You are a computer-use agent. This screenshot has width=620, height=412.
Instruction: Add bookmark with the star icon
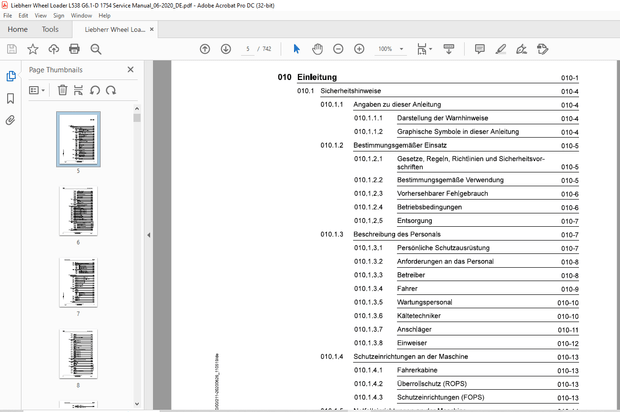tap(33, 49)
